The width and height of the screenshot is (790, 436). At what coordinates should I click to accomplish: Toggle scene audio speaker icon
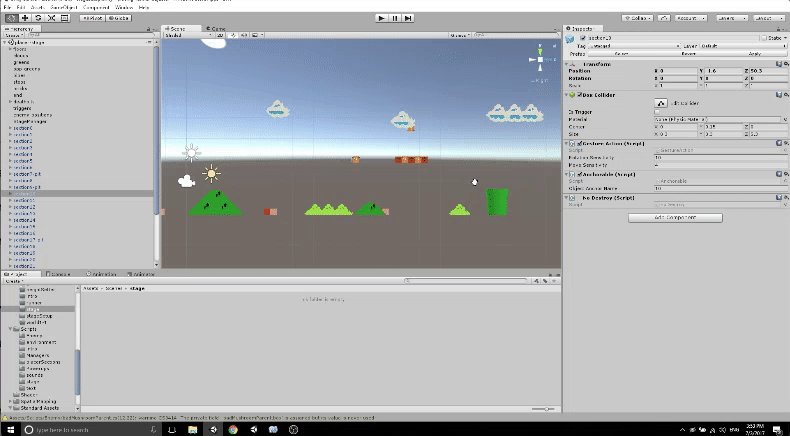[x=244, y=35]
